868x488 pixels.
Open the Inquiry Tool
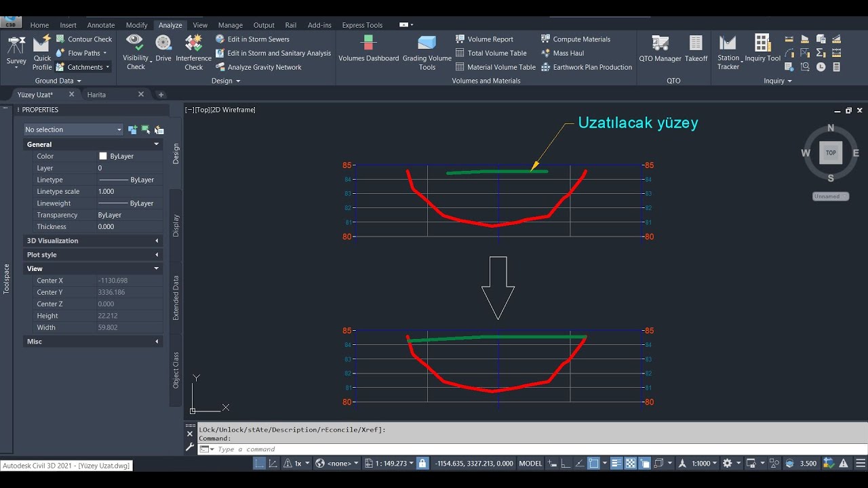point(763,49)
